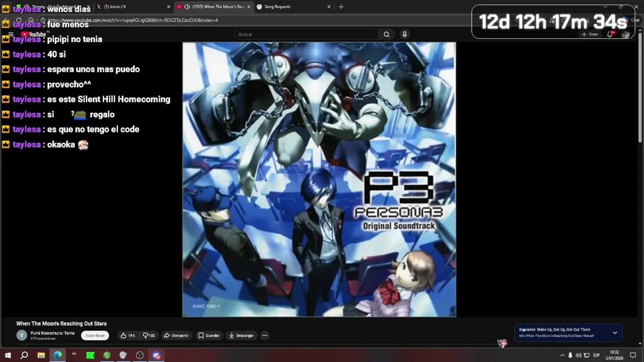The height and width of the screenshot is (362, 644).
Task: Open the YouTube hamburger guide menu
Action: pos(11,34)
